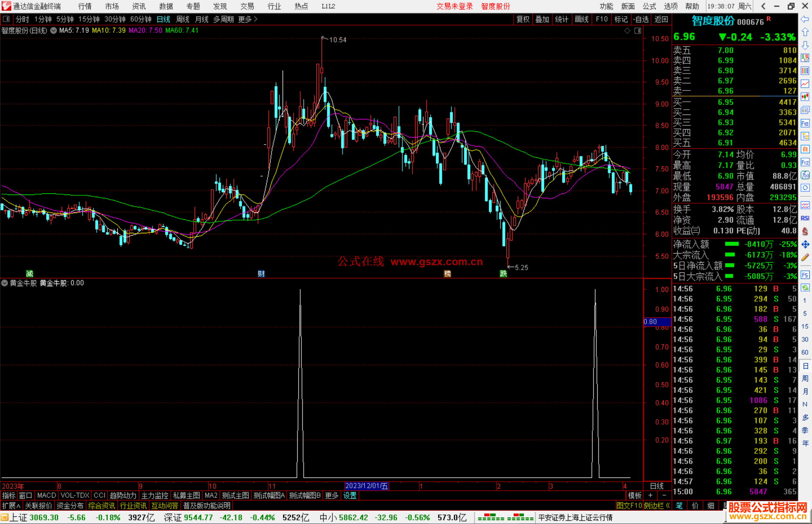Toggle the panel icon left of 分时
The image size is (812, 524).
tap(6, 19)
